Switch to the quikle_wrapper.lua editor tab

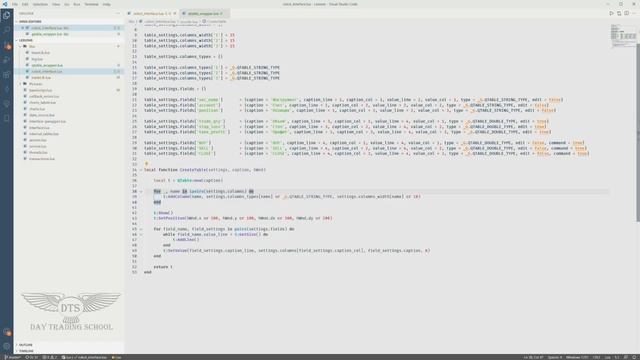click(204, 13)
